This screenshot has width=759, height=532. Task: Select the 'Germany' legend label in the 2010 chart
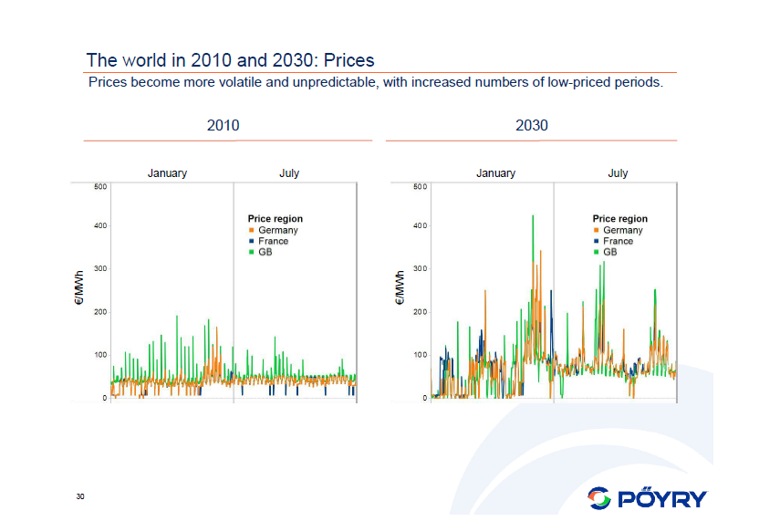click(x=278, y=230)
